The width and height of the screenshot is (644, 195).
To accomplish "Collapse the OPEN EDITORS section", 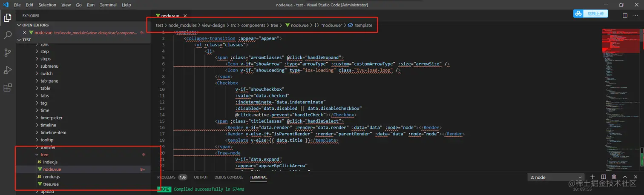I will tap(83, 25).
